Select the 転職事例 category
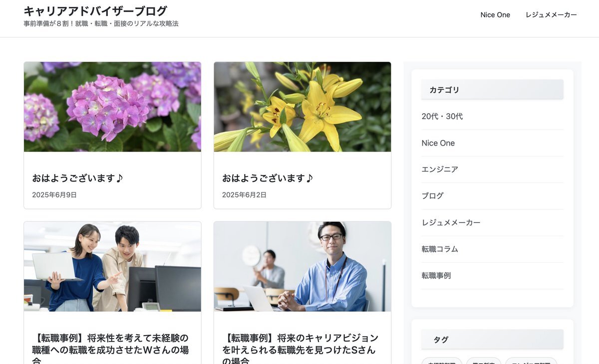599x364 pixels. (436, 275)
